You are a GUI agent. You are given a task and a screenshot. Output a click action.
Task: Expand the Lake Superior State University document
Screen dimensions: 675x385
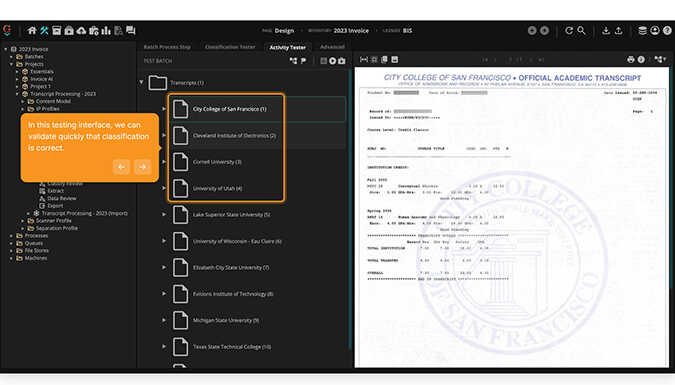point(164,214)
